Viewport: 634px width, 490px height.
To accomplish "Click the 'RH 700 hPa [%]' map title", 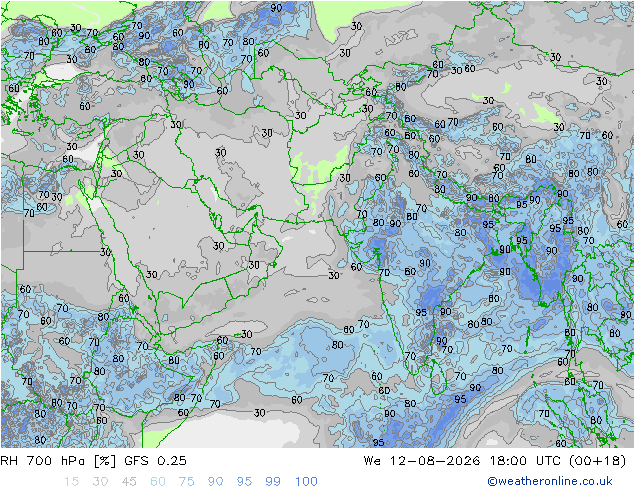I will click(x=58, y=461).
